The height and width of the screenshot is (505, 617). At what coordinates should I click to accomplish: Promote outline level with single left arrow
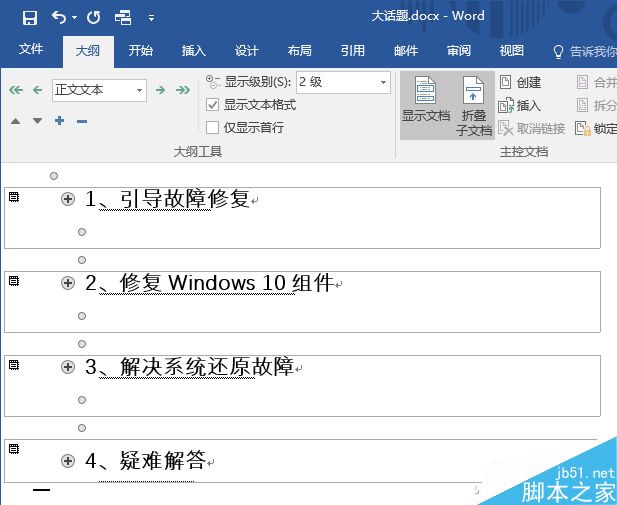[x=37, y=90]
